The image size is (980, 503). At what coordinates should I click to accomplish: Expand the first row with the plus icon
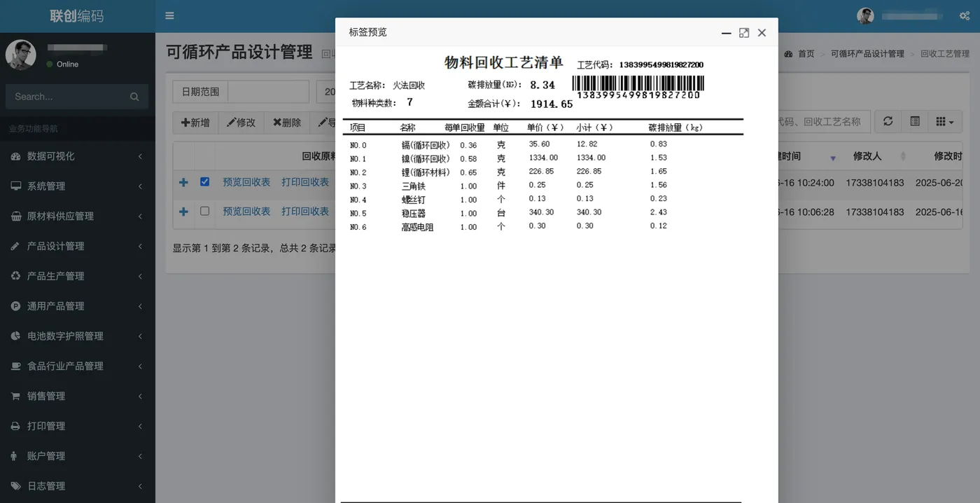coord(183,181)
